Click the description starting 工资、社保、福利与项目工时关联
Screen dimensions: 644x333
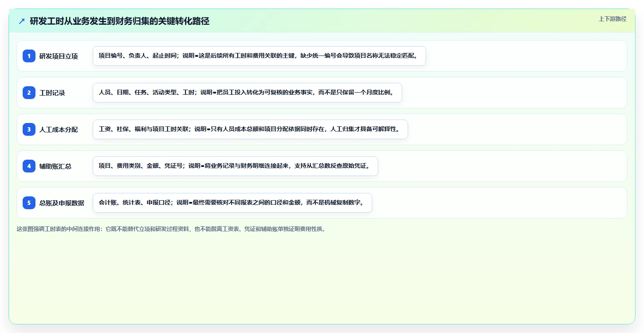(250, 129)
